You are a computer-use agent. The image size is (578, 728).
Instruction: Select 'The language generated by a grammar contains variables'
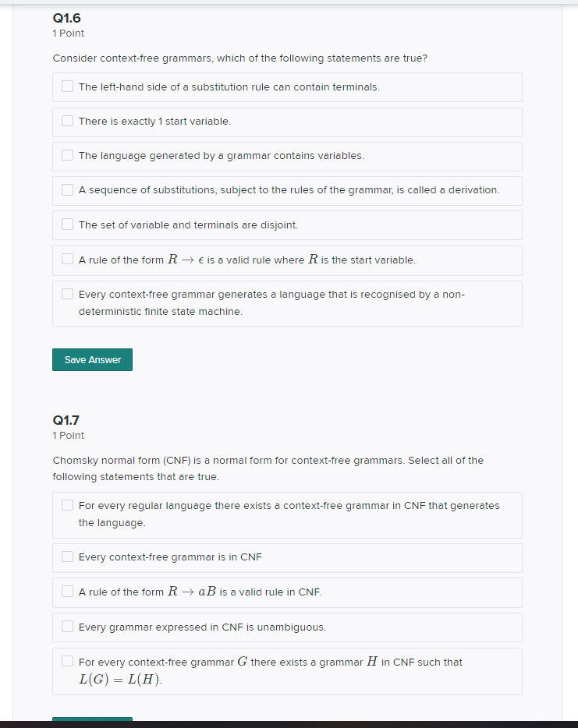67,154
